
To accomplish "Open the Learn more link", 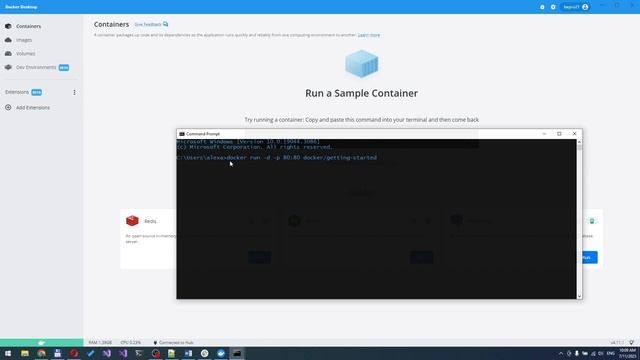I will coord(369,35).
